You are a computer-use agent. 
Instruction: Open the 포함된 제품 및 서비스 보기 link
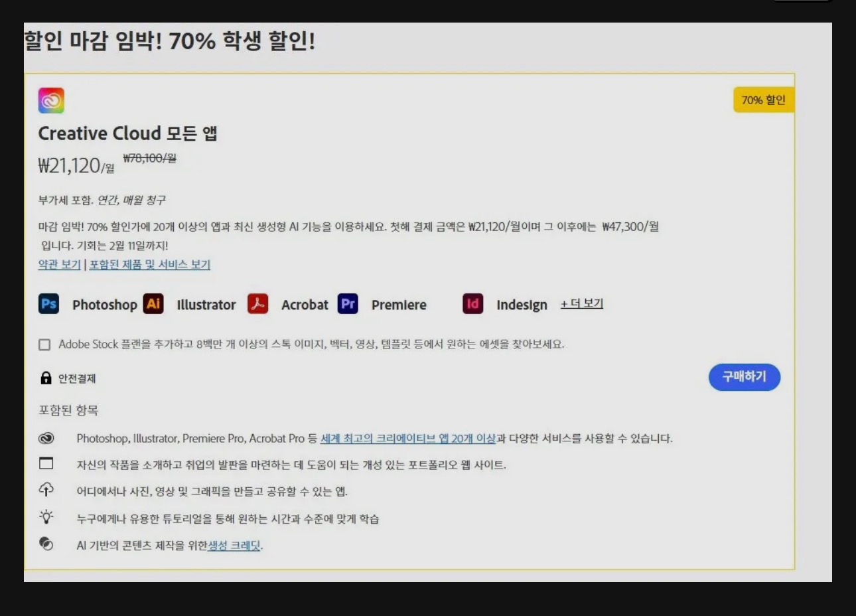click(x=150, y=264)
